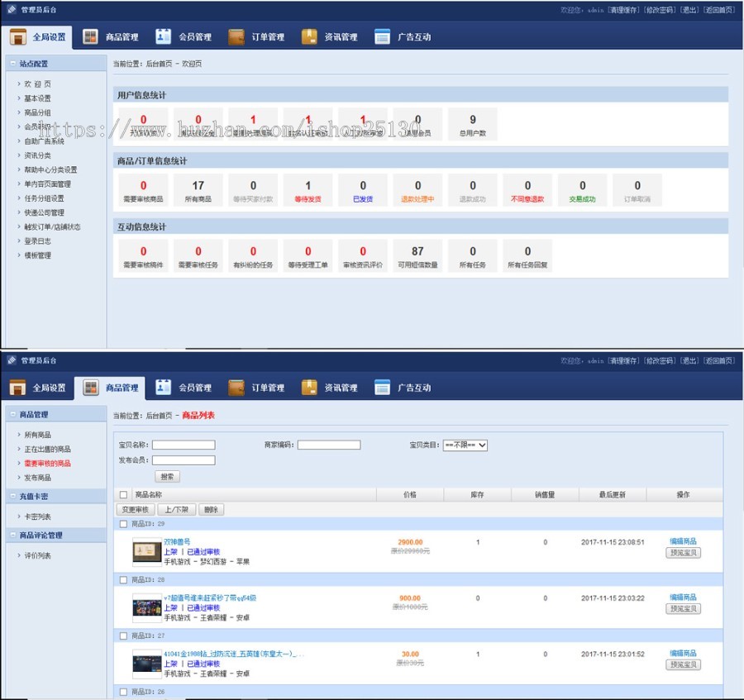Select 需要审核的商品 in the sidebar
This screenshot has width=744, height=700.
(x=47, y=464)
